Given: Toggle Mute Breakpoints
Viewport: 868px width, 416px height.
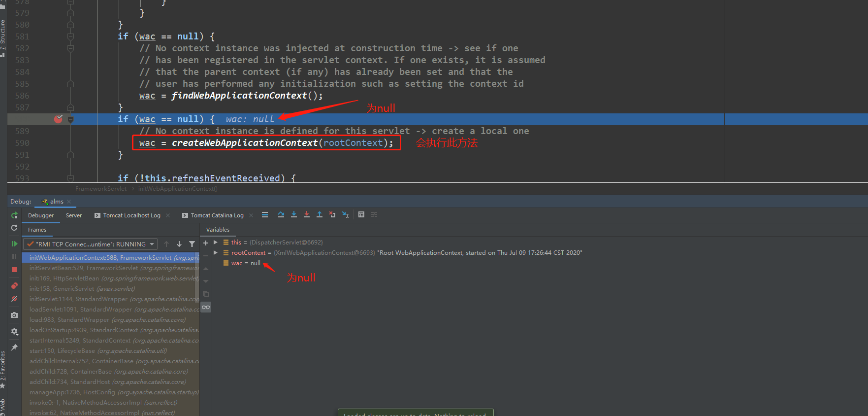Looking at the screenshot, I should [14, 299].
